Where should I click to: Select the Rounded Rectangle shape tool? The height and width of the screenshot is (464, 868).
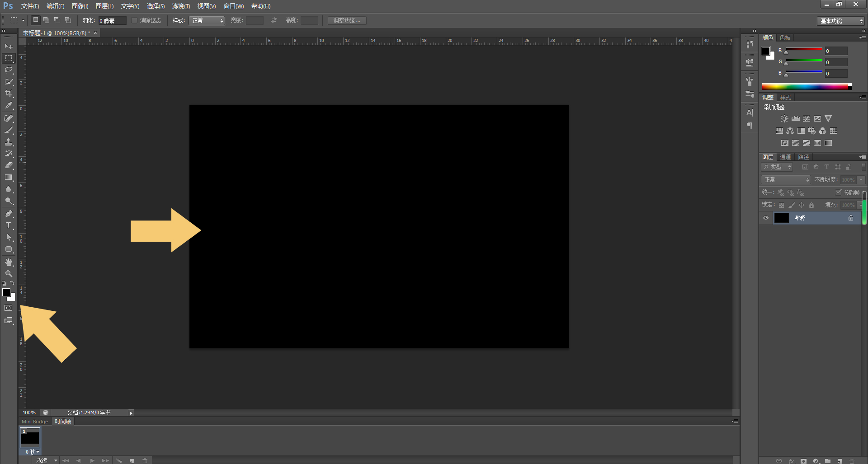pos(9,249)
